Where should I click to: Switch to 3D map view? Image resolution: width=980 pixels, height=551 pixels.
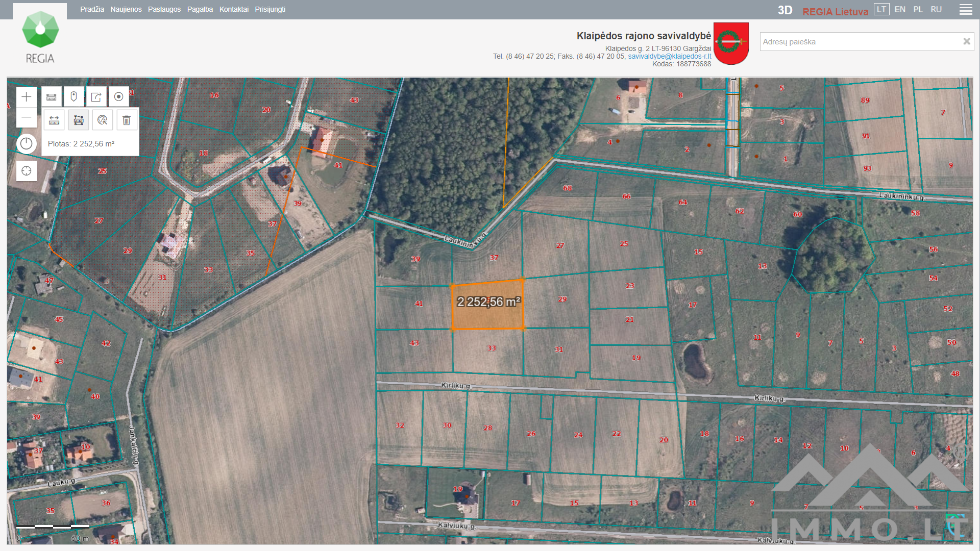[785, 11]
